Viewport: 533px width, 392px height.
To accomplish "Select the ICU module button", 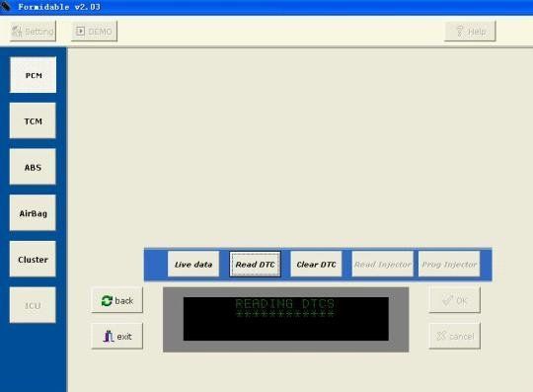I will (x=33, y=305).
